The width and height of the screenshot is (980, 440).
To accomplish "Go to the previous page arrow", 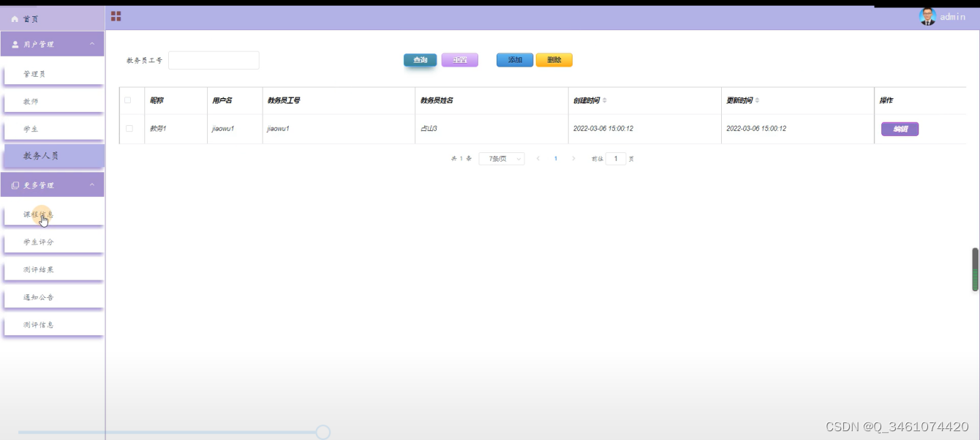I will click(538, 159).
